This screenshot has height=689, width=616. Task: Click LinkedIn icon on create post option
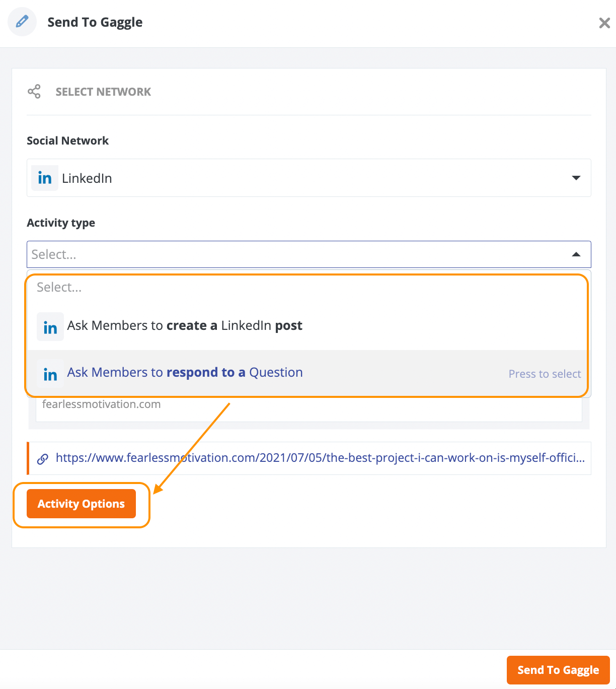[50, 327]
